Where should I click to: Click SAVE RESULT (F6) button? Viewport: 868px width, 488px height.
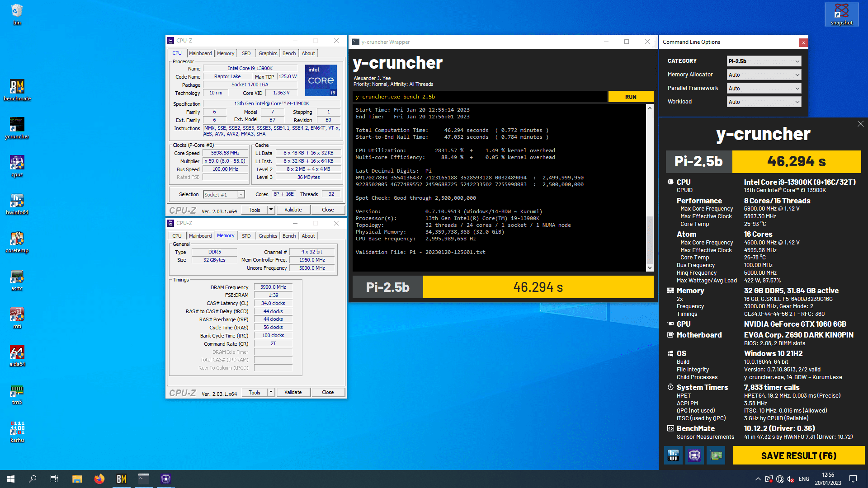(x=798, y=455)
